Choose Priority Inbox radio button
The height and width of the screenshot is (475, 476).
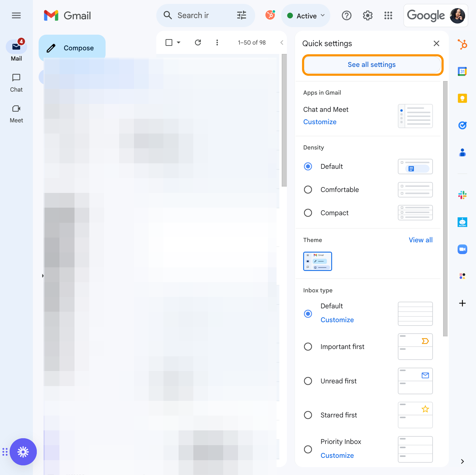pyautogui.click(x=308, y=449)
